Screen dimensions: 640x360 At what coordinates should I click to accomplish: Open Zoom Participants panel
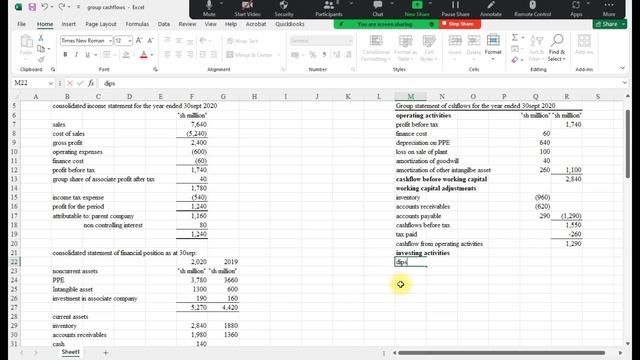click(x=329, y=9)
